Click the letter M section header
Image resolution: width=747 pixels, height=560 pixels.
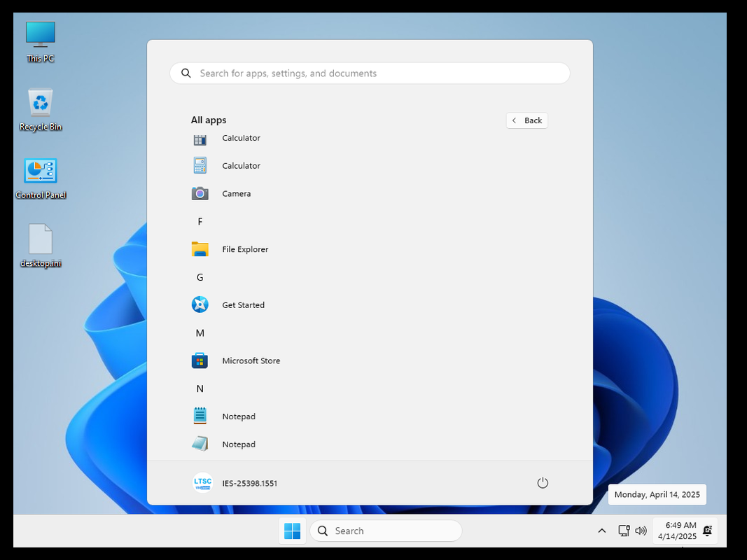coord(200,333)
